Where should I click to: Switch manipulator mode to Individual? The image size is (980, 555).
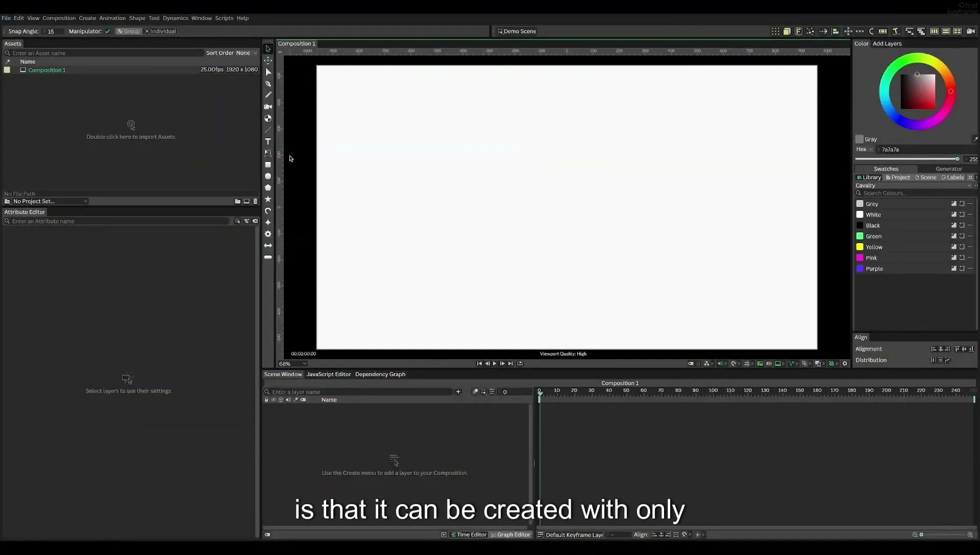[160, 31]
